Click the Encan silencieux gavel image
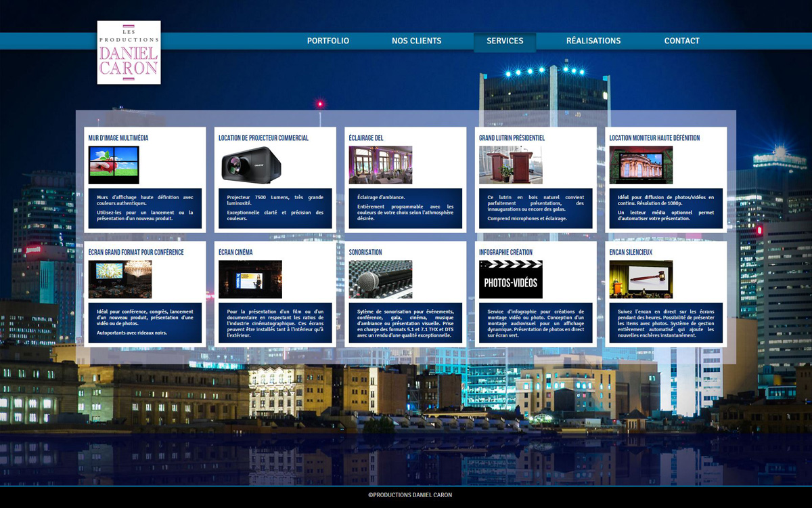The image size is (812, 508). [641, 279]
